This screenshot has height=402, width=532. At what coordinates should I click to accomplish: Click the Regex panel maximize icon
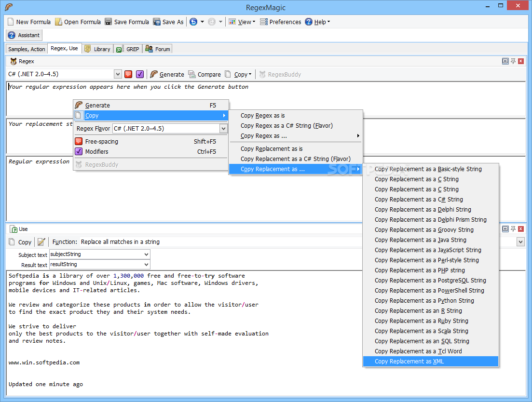(505, 61)
